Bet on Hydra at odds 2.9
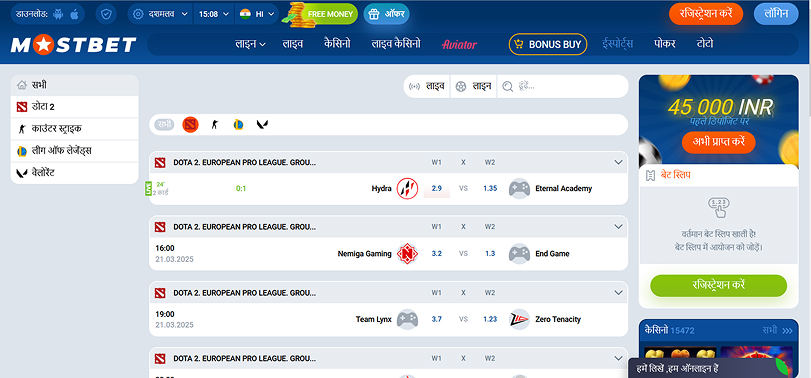 click(437, 189)
